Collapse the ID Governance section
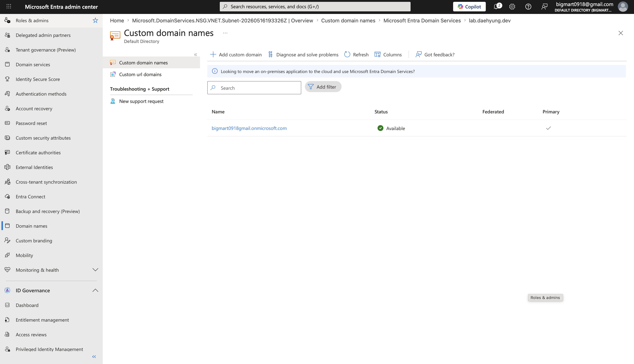This screenshot has width=634, height=364. (95, 290)
